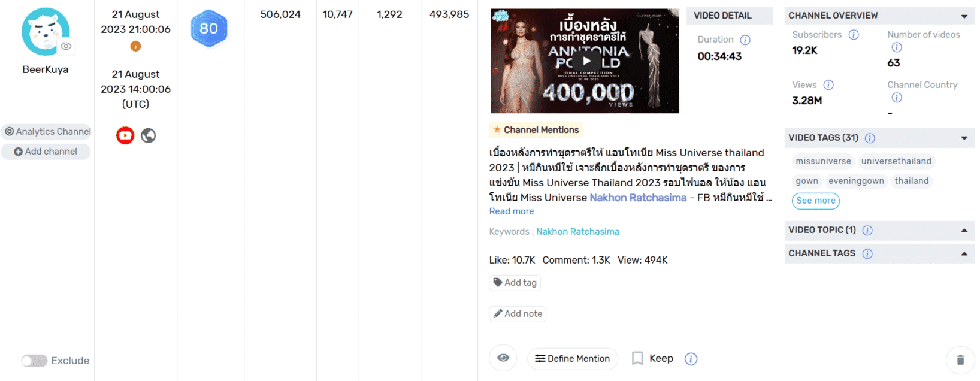Toggle the eye visibility button below the post
The height and width of the screenshot is (381, 980).
point(503,358)
